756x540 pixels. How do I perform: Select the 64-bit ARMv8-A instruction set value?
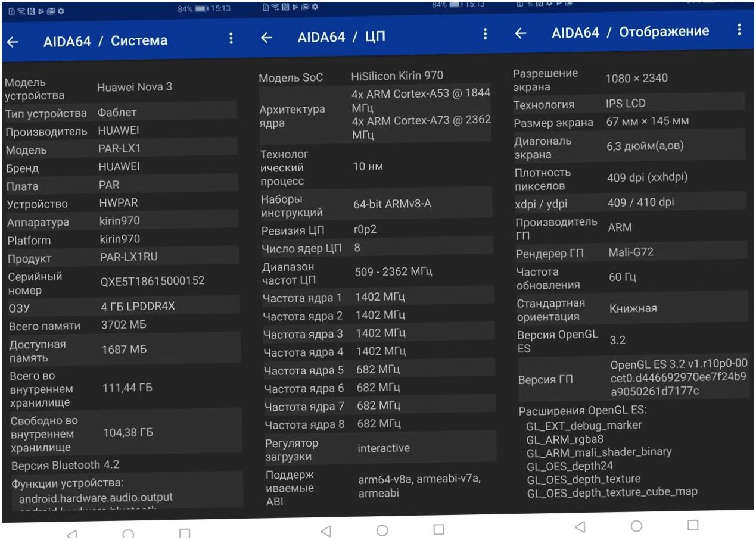[x=392, y=205]
